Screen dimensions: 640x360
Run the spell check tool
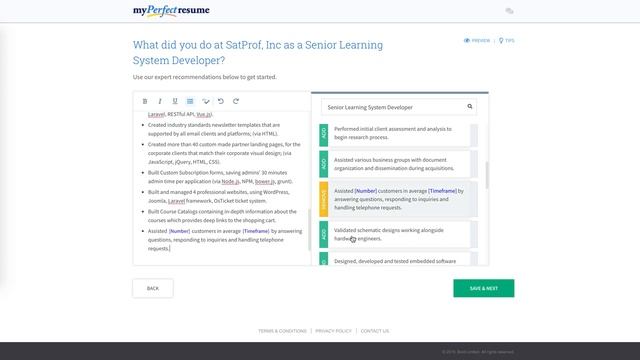(x=206, y=101)
